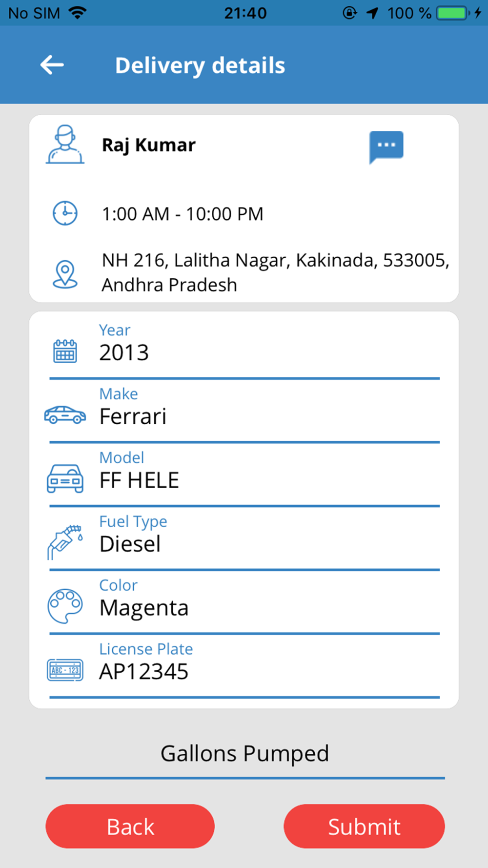Tap the fuel nozzle icon

click(65, 542)
